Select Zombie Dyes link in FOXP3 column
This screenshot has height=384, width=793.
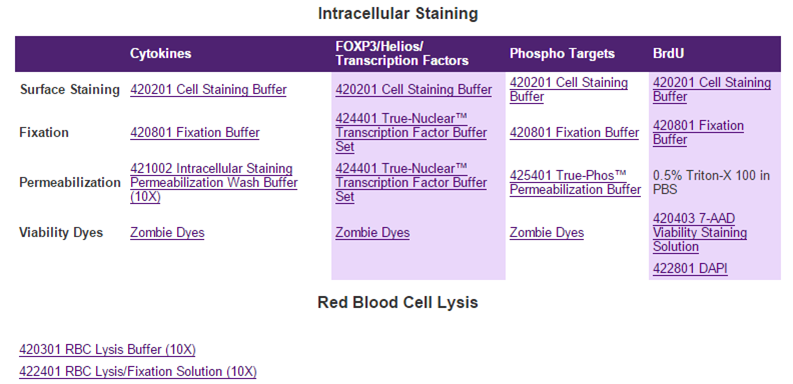372,233
